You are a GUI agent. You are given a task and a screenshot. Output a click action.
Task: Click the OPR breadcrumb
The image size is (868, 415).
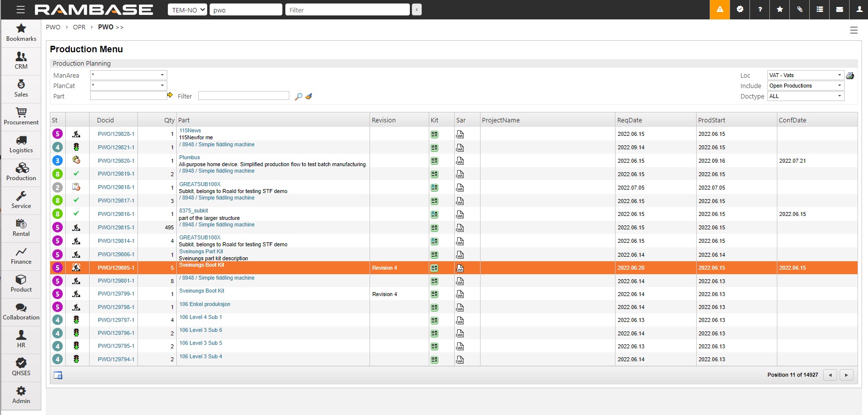coord(79,27)
